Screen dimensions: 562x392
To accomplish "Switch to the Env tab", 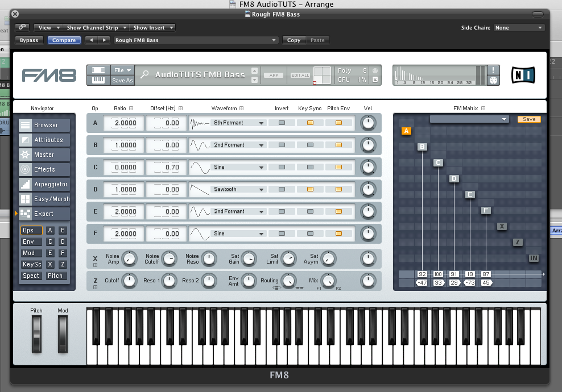I will click(x=31, y=241).
